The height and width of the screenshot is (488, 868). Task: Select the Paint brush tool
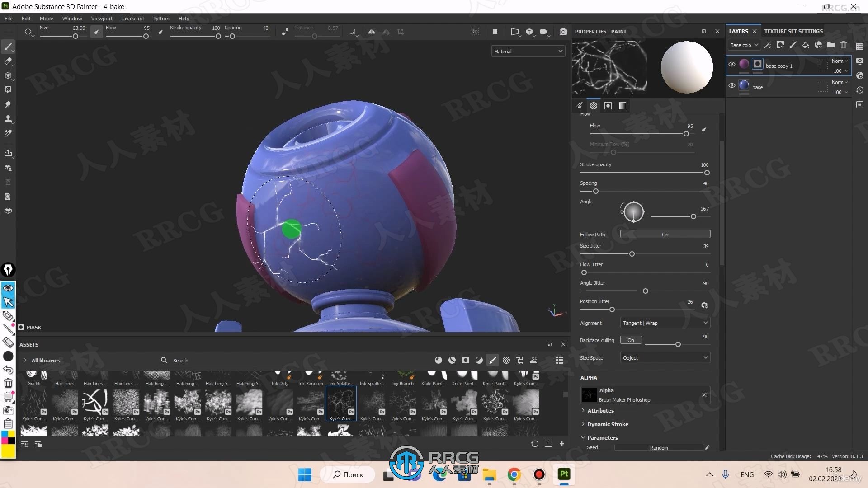coord(8,47)
